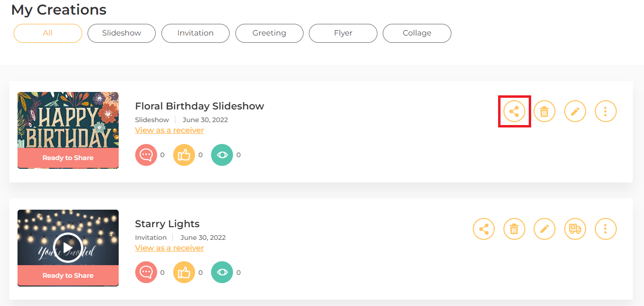Play the Starry Lights video thumbnail
The image size is (644, 306).
tap(68, 248)
